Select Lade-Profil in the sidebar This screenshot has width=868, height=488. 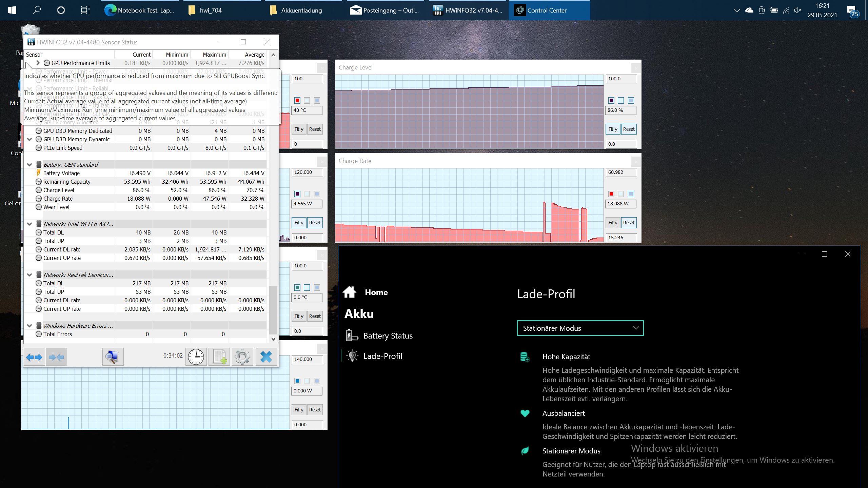pos(382,356)
